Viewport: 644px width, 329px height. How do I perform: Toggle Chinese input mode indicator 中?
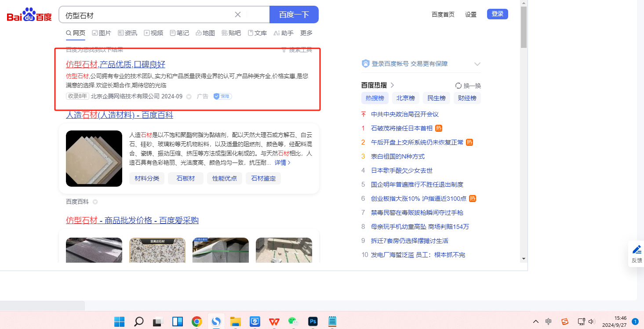548,322
